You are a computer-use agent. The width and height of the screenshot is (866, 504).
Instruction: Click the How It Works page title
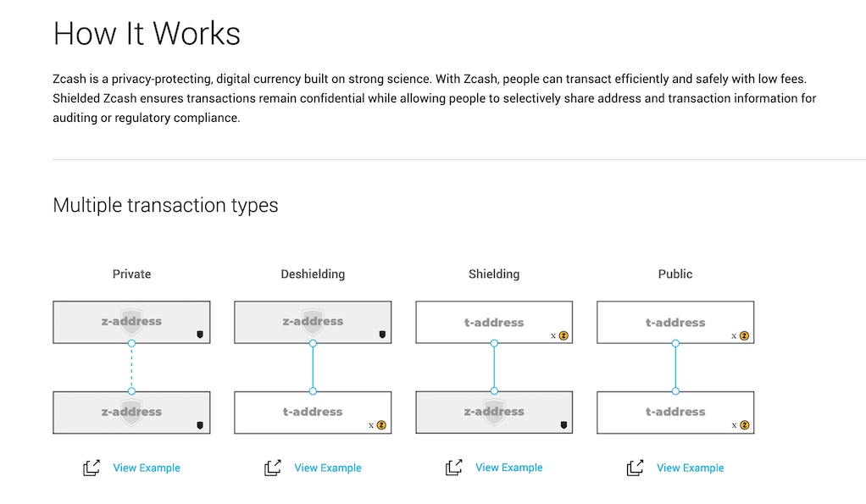[147, 34]
